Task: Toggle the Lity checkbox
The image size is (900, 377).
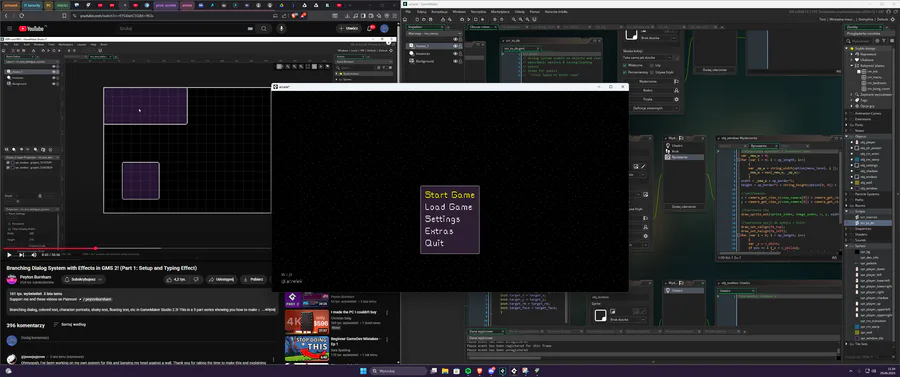Action: click(650, 65)
